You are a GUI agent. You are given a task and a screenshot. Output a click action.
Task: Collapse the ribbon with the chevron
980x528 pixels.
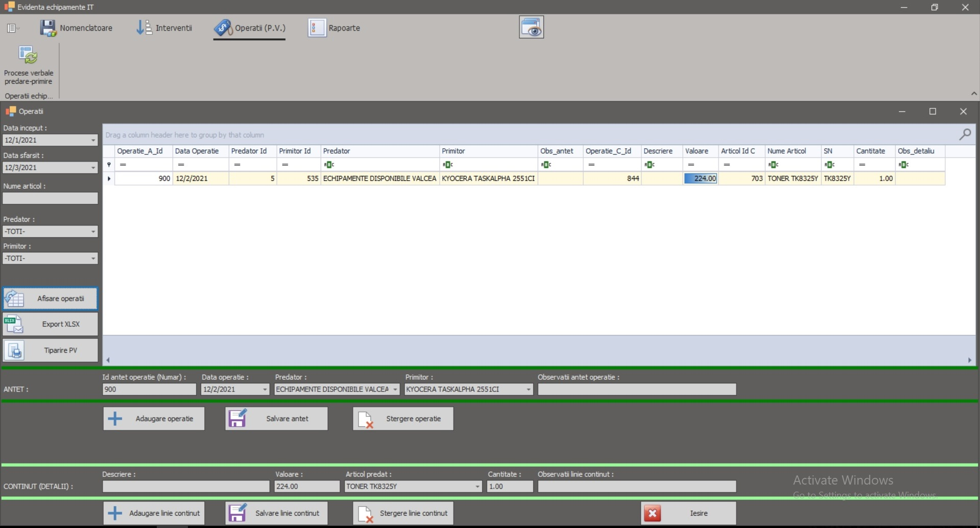pos(973,94)
